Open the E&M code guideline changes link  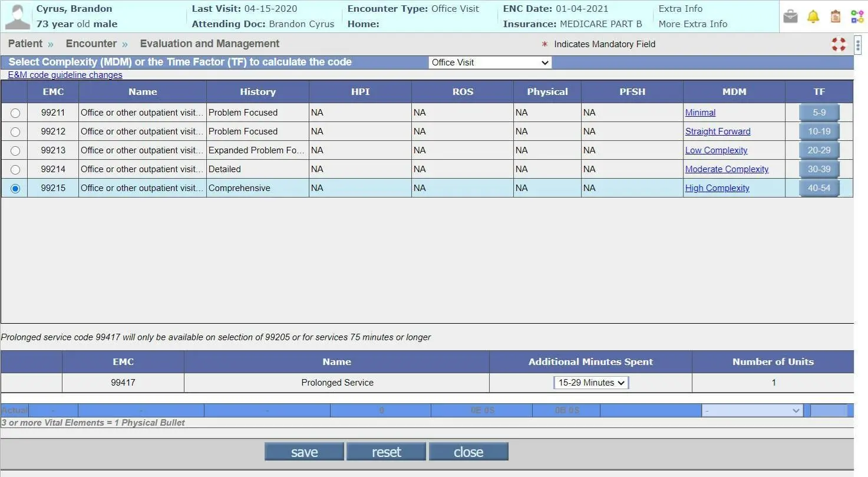(x=64, y=75)
